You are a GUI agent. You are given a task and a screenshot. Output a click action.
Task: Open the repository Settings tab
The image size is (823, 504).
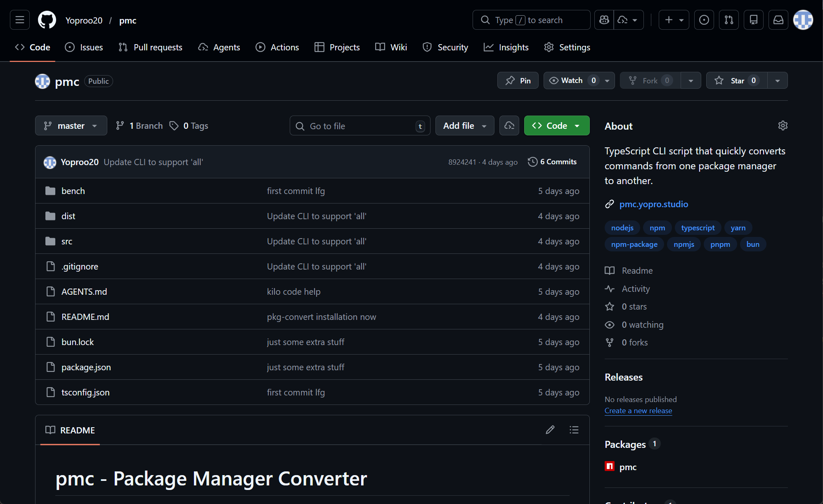[567, 47]
